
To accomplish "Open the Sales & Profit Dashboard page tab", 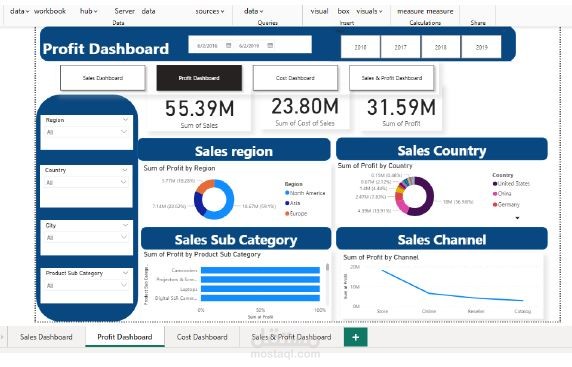I will [291, 337].
